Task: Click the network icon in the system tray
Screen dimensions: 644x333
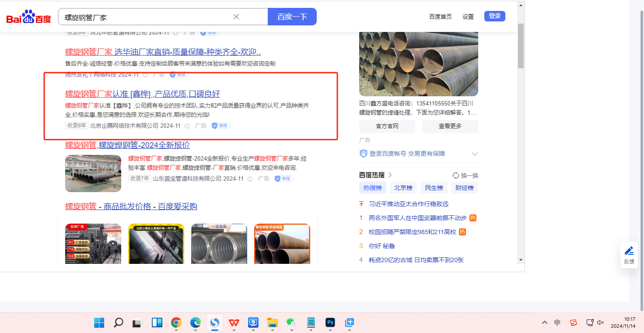Action: (590, 322)
